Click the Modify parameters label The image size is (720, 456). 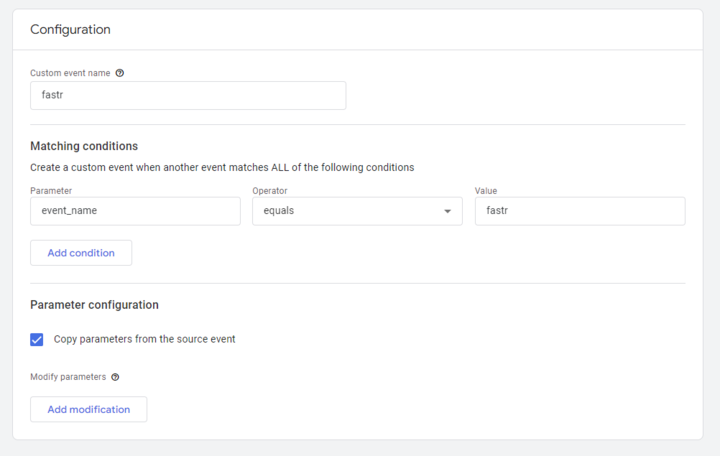pyautogui.click(x=68, y=377)
